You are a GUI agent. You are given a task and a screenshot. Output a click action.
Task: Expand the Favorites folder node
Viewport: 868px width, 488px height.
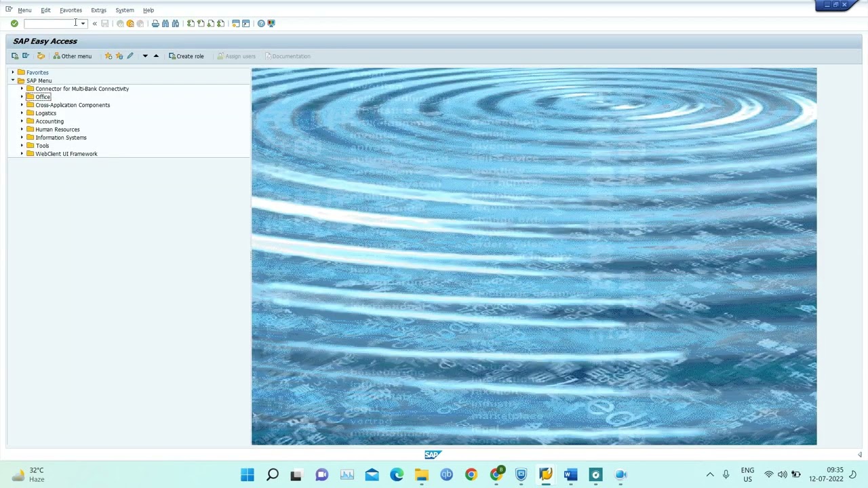pyautogui.click(x=13, y=73)
